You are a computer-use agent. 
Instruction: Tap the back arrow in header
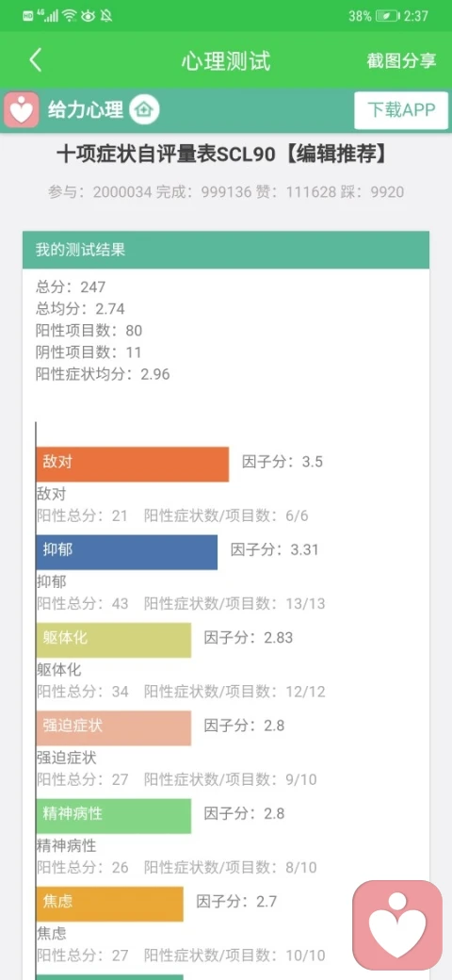[x=36, y=60]
